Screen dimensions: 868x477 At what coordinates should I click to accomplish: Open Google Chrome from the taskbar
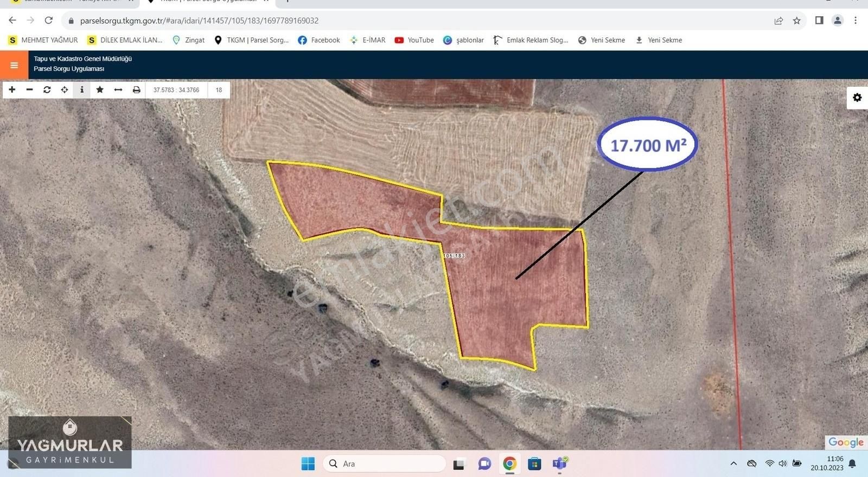509,463
